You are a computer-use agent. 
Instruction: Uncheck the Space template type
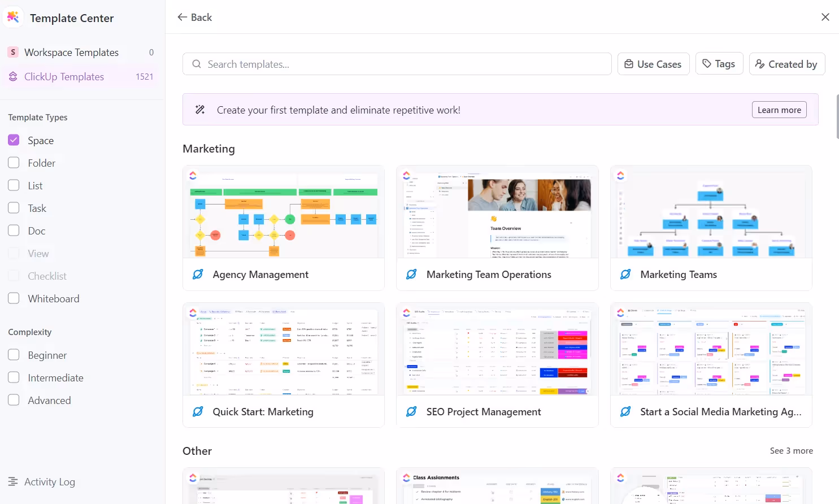point(14,140)
